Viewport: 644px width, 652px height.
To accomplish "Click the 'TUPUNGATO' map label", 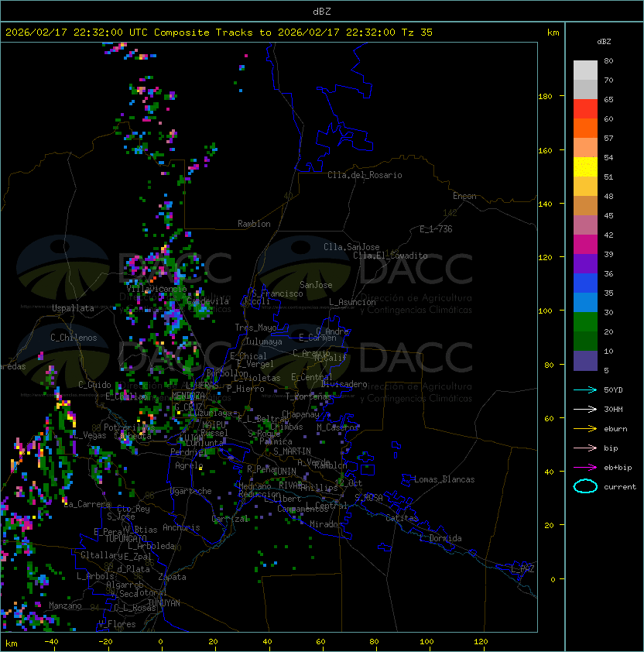I will (125, 538).
